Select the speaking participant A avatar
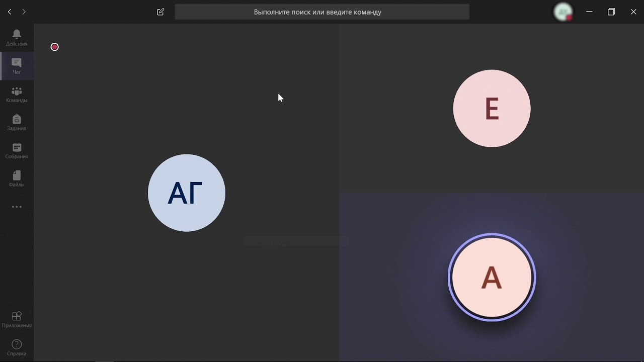Viewport: 644px width, 362px height. point(492,278)
